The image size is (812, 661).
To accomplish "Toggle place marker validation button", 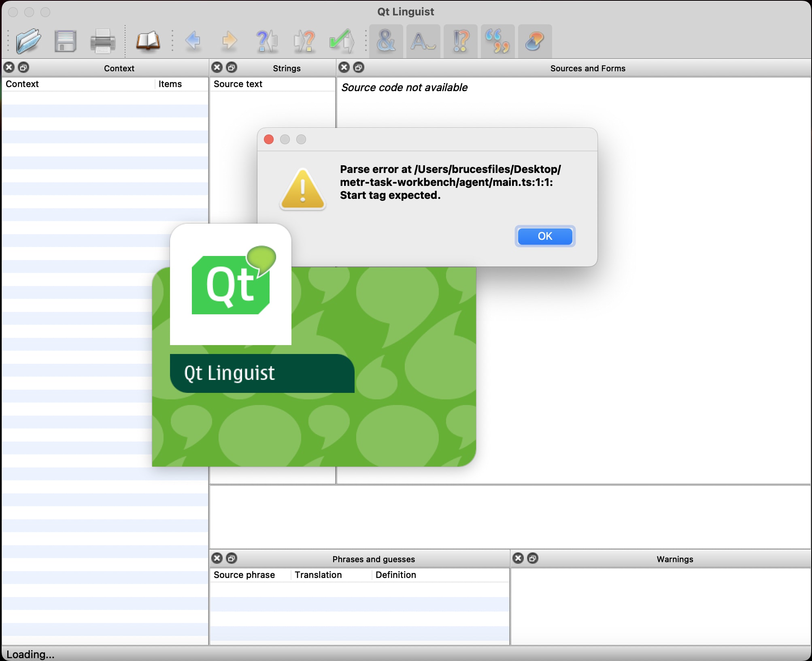I will [535, 41].
